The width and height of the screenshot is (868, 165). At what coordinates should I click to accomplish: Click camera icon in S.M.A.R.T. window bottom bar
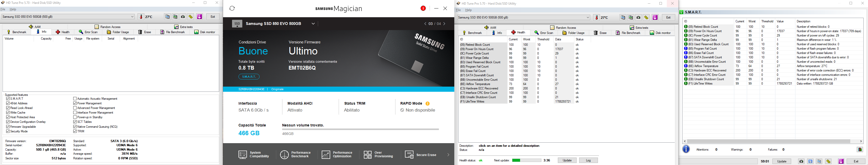[x=801, y=161]
